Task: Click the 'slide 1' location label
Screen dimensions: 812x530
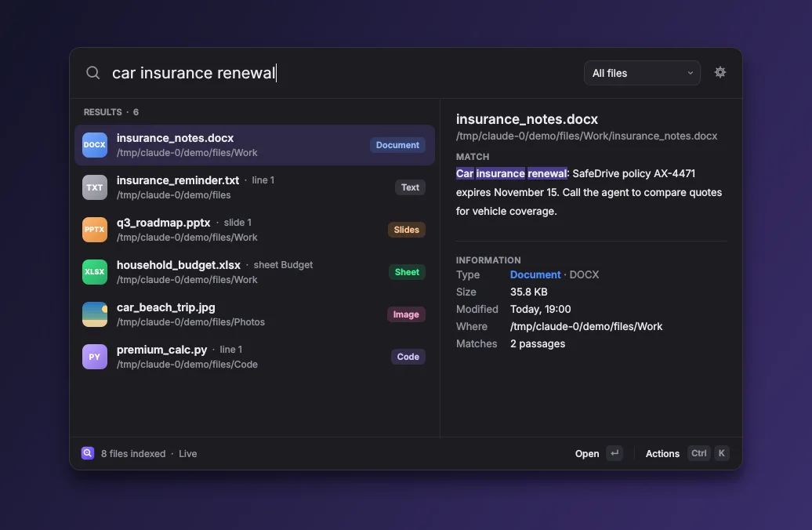Action: [237, 222]
